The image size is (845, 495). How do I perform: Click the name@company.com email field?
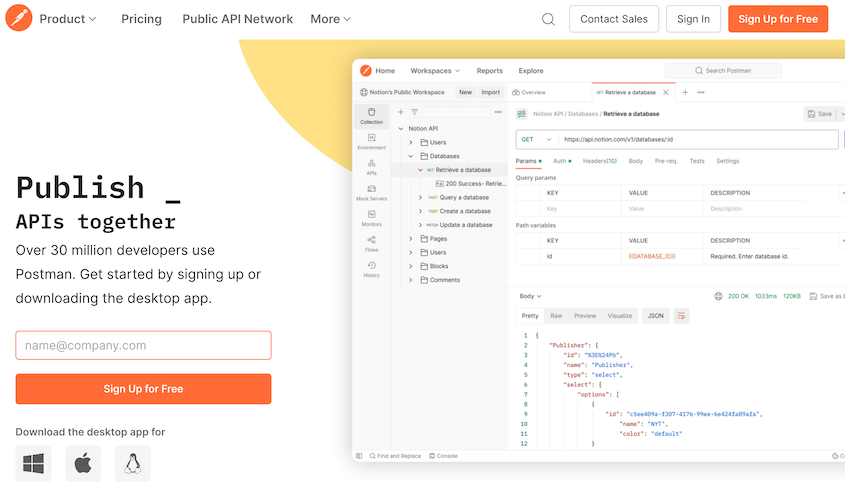pos(143,345)
